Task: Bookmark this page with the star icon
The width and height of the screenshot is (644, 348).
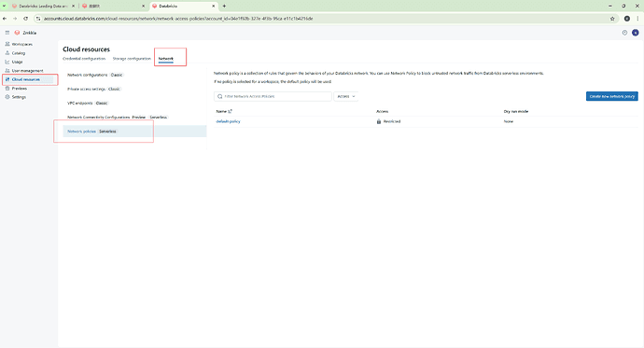Action: point(612,19)
